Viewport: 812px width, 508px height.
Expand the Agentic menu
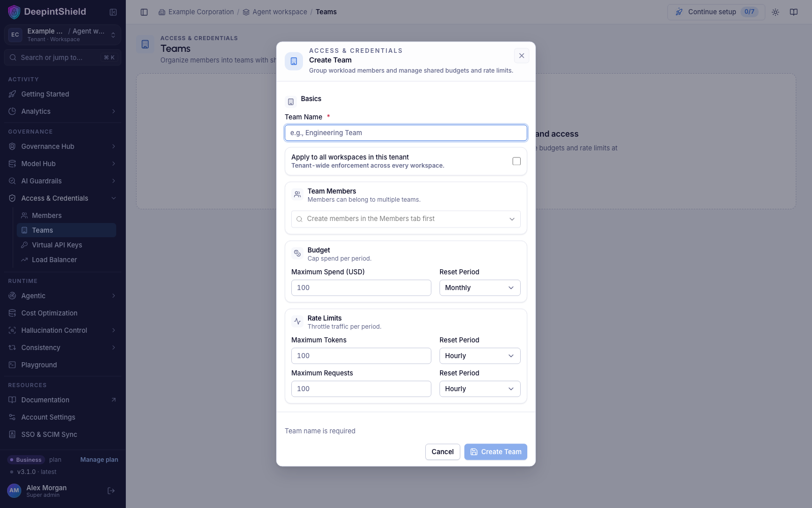click(63, 296)
